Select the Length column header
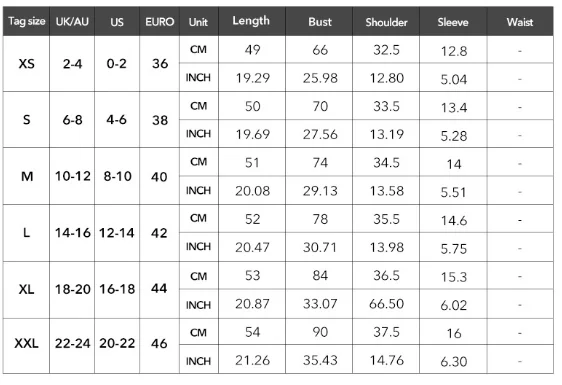The height and width of the screenshot is (385, 562). (x=252, y=21)
